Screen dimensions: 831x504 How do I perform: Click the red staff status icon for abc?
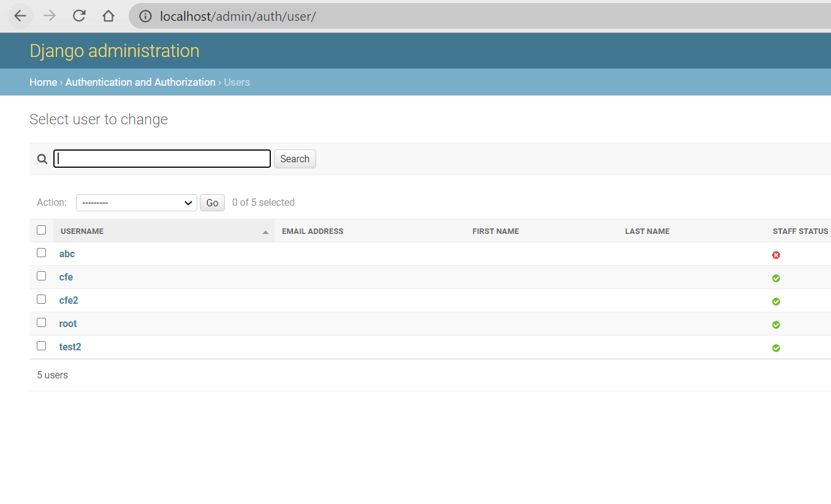tap(776, 255)
